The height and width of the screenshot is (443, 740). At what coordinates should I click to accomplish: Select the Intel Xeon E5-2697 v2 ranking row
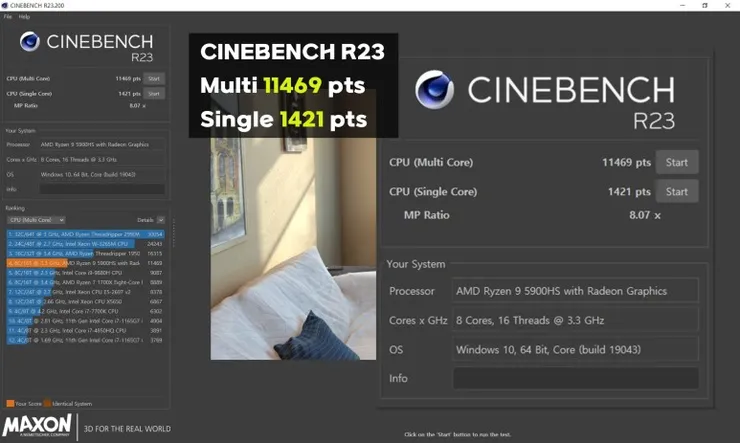(85, 292)
